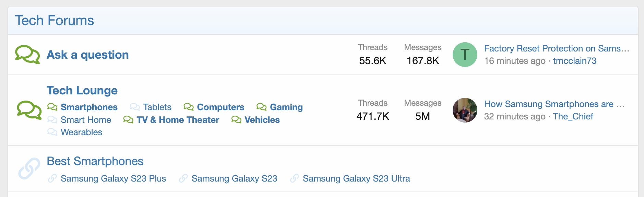Click the Ask a question chat-bubbles icon
Screen dimensions: 644x197
tap(27, 55)
